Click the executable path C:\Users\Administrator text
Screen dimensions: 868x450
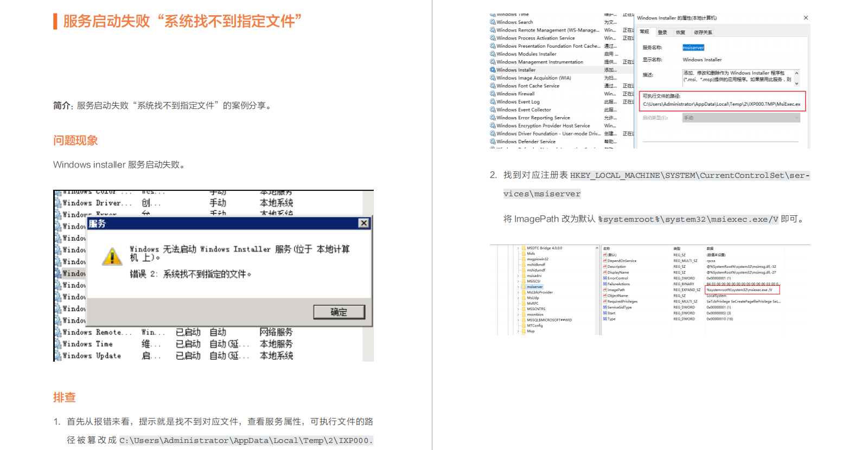(722, 104)
